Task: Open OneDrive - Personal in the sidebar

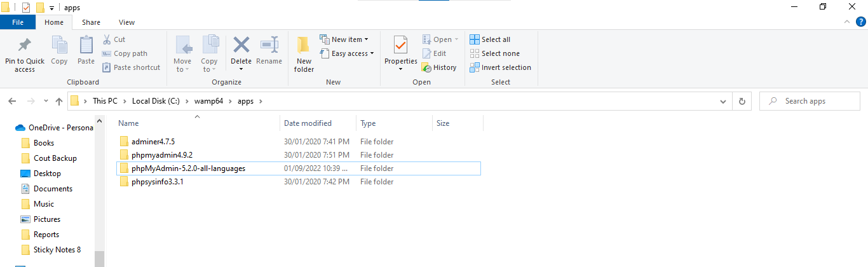Action: pyautogui.click(x=55, y=128)
